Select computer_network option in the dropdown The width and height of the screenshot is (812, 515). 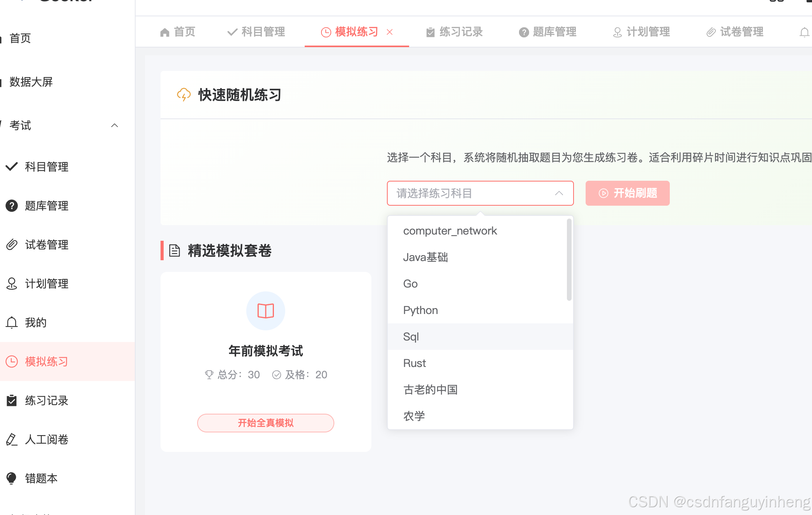tap(450, 231)
